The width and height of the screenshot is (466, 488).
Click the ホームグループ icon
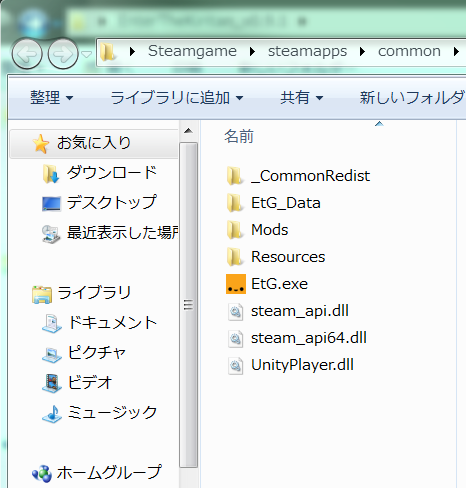42,474
